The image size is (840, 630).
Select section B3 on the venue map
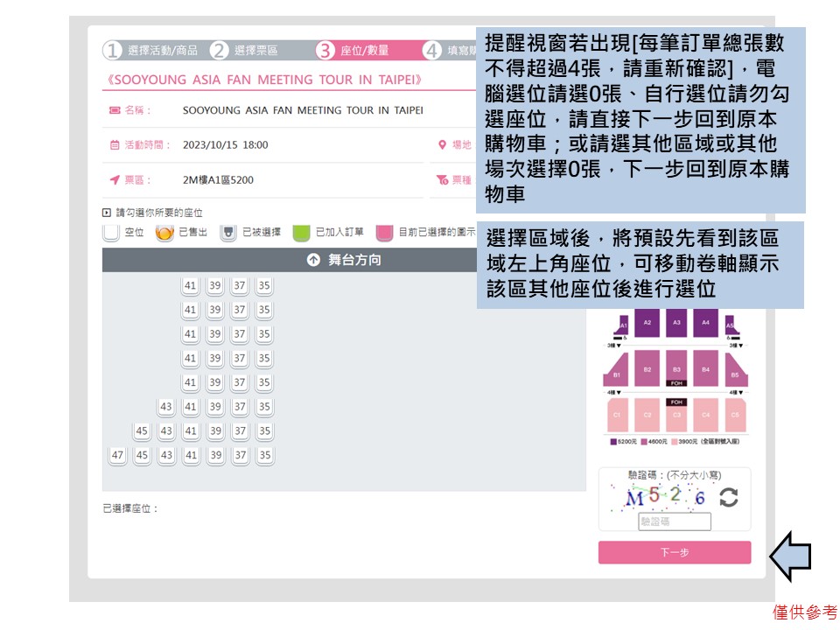676,367
